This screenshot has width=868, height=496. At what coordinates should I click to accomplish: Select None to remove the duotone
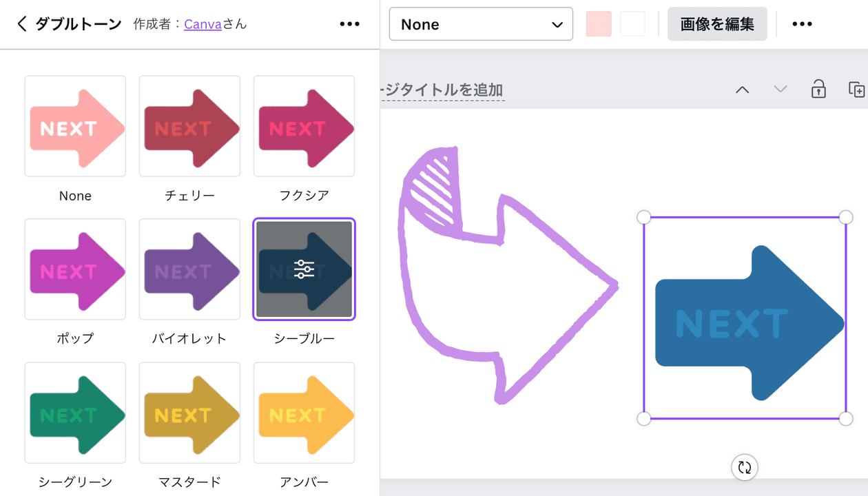pyautogui.click(x=75, y=126)
